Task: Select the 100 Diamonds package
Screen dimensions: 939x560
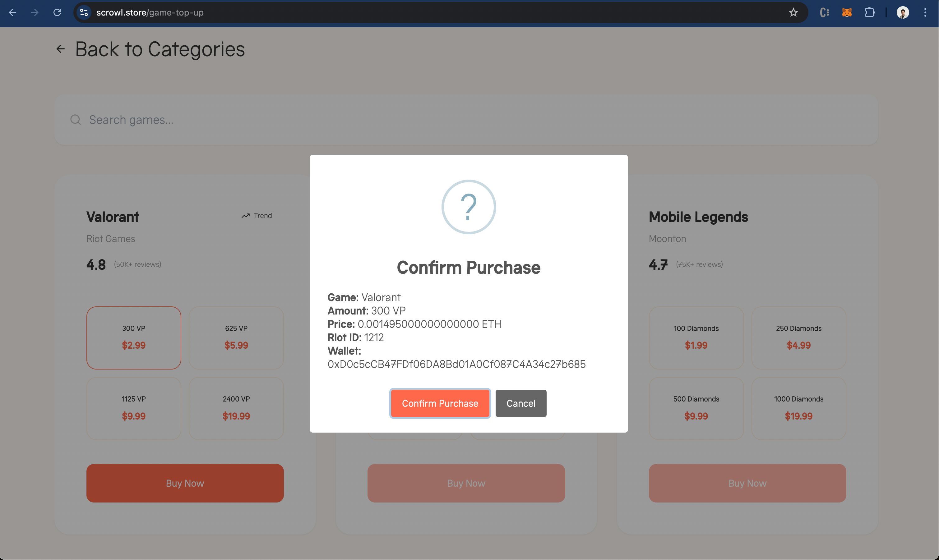Action: 696,338
